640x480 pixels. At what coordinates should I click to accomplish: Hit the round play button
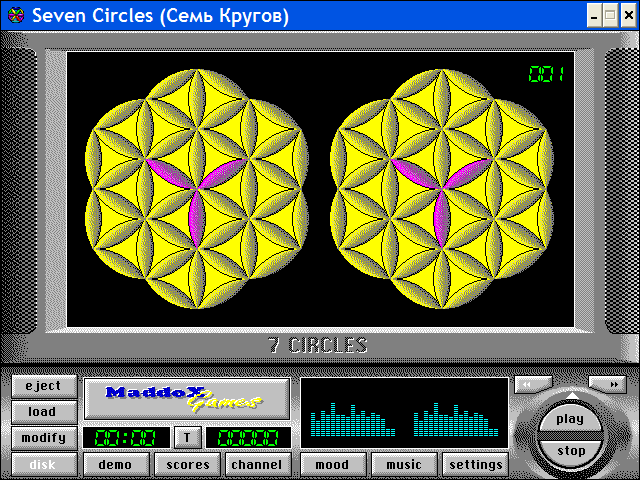pos(570,418)
